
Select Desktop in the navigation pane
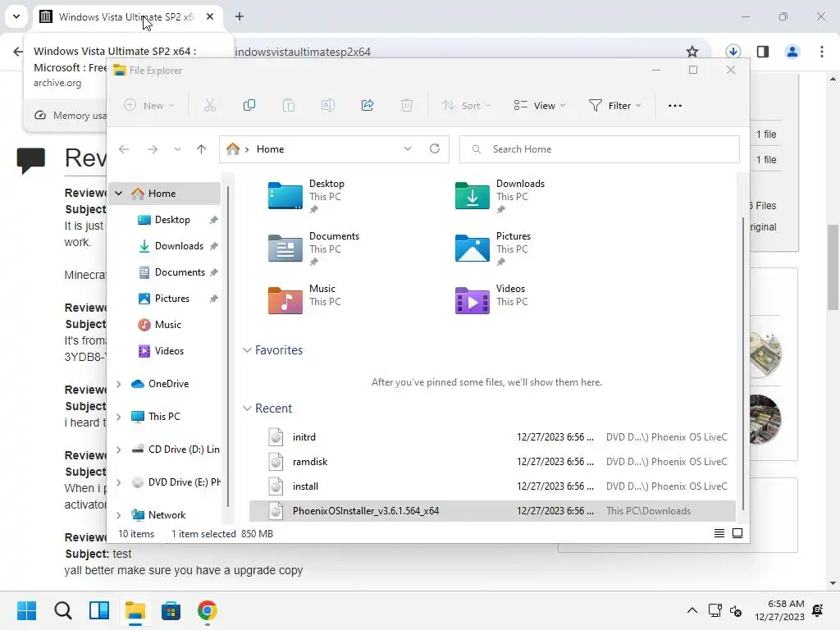pos(171,220)
